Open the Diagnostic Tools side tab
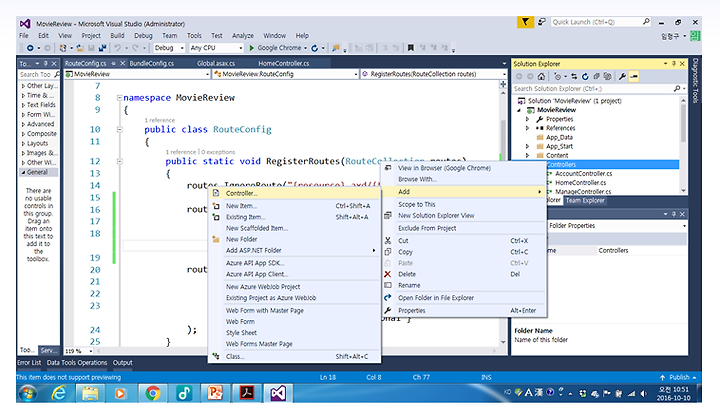Viewport: 720px width, 416px height. (695, 81)
